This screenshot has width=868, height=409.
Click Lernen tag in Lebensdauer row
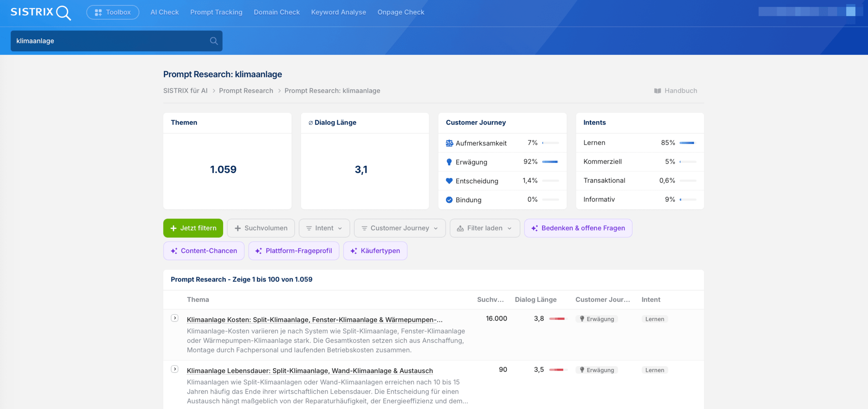(655, 370)
